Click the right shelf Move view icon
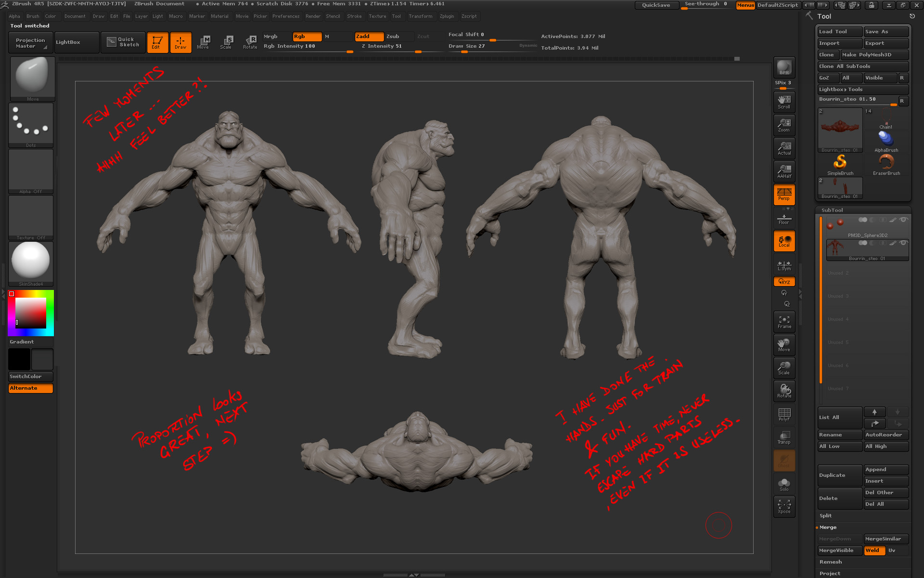This screenshot has height=578, width=924. (x=784, y=345)
